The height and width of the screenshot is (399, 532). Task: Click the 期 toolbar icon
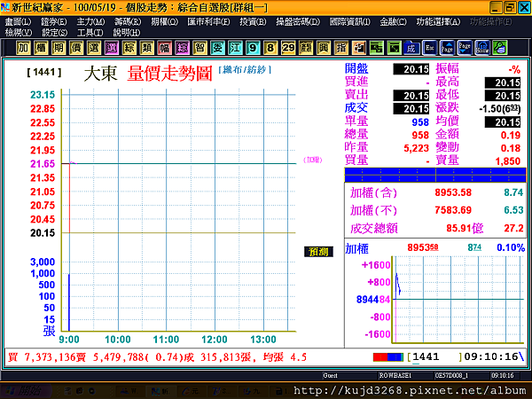coord(59,48)
